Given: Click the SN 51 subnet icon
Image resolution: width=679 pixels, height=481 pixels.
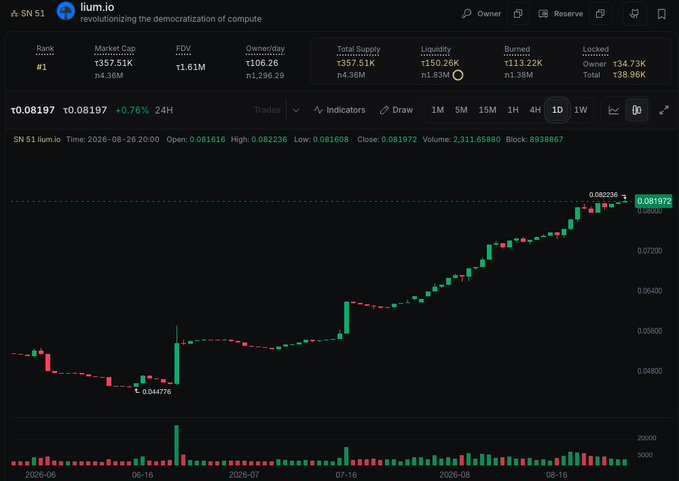Looking at the screenshot, I should click(x=14, y=14).
